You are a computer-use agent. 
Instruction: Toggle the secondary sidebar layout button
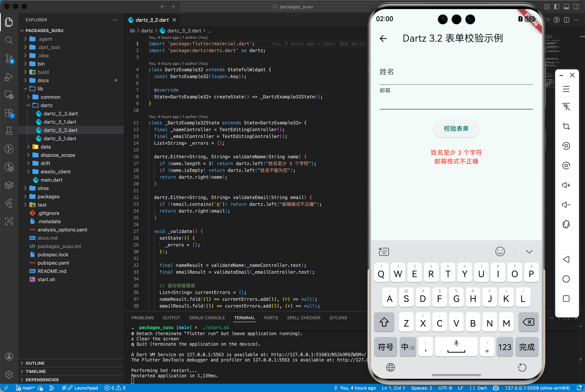point(576,6)
